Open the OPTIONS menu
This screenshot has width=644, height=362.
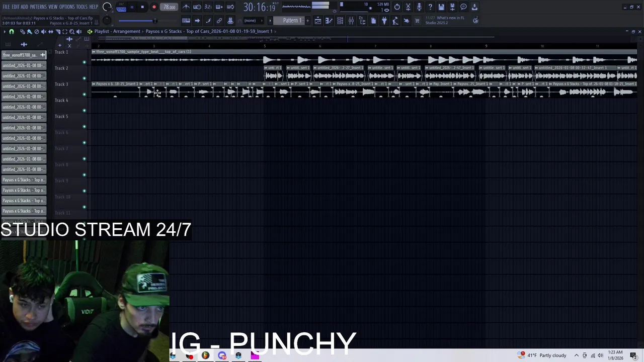(67, 7)
